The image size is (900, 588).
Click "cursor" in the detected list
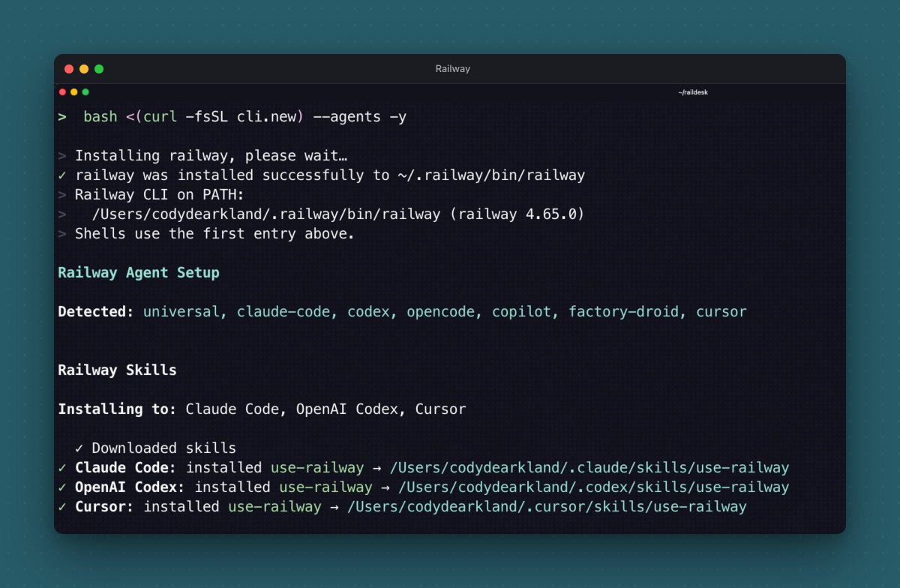(x=721, y=312)
